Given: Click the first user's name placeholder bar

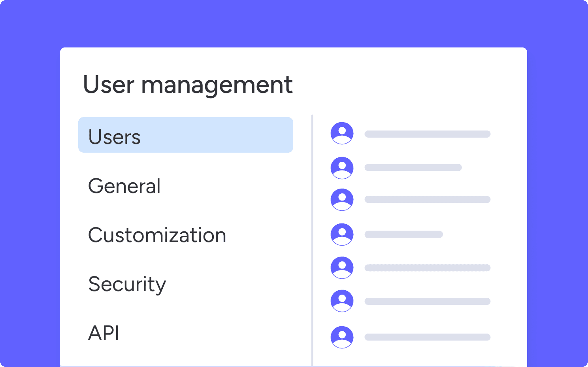Looking at the screenshot, I should click(x=427, y=134).
